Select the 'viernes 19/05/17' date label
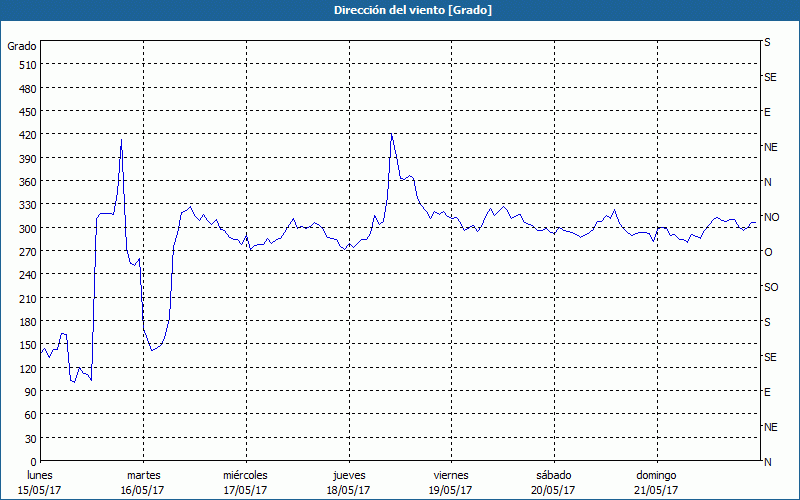 pyautogui.click(x=450, y=482)
